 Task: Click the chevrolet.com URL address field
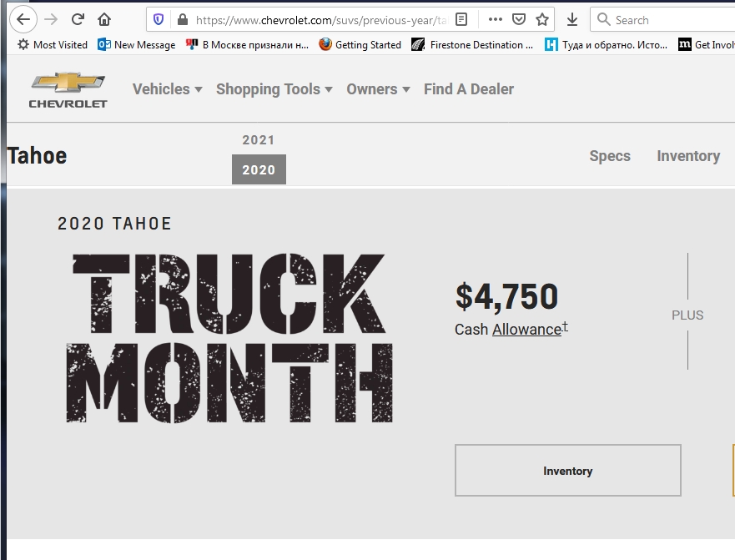tap(321, 20)
